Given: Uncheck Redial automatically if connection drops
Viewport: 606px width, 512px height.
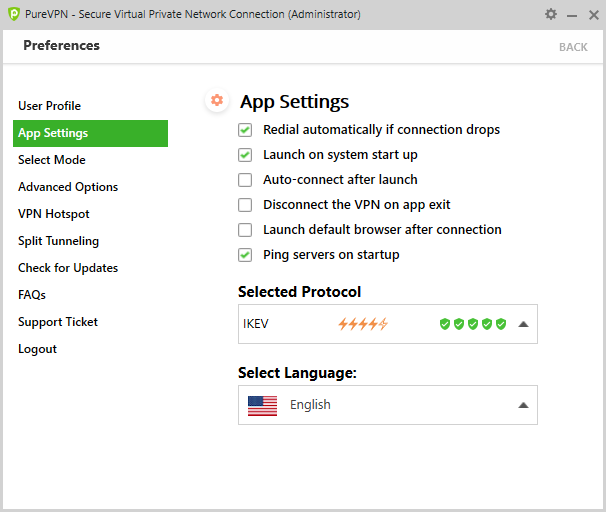Looking at the screenshot, I should [x=245, y=130].
